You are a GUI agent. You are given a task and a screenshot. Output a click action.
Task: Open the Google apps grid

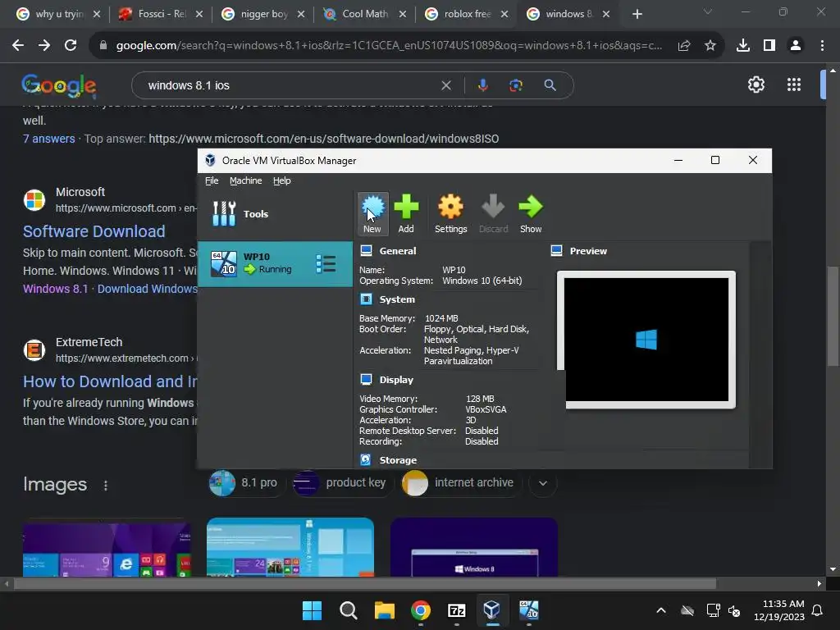pyautogui.click(x=794, y=84)
